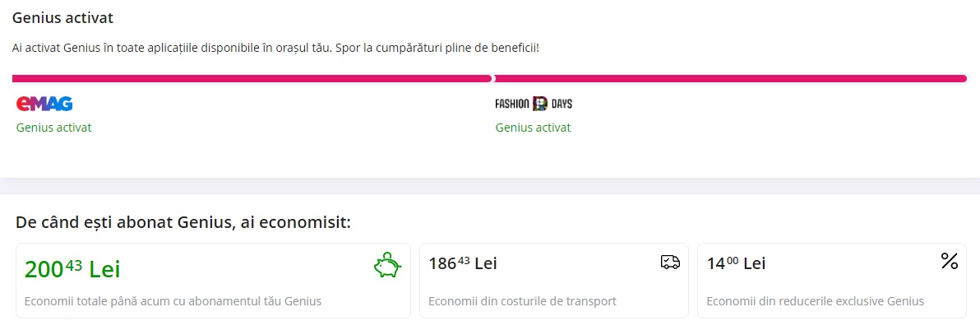This screenshot has width=980, height=330.
Task: Select the Economii din costurile de transport text
Action: [x=523, y=301]
